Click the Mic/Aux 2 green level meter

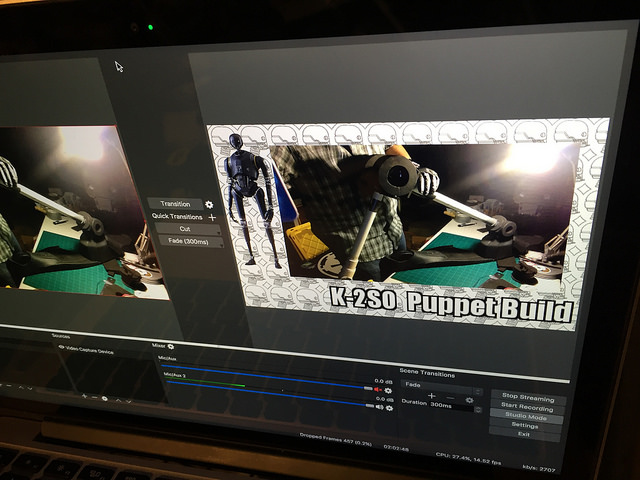(206, 384)
